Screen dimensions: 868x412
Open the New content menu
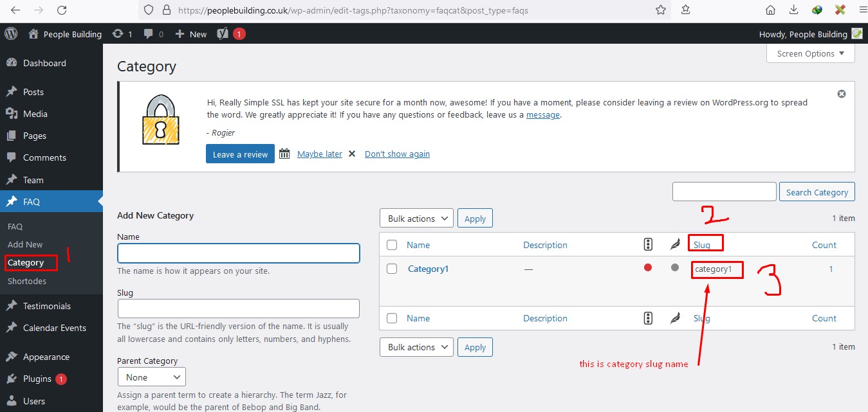click(191, 34)
